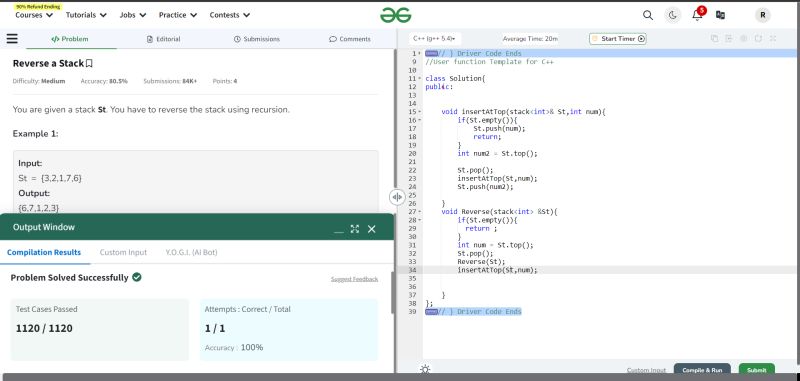Open notifications bell

click(697, 15)
